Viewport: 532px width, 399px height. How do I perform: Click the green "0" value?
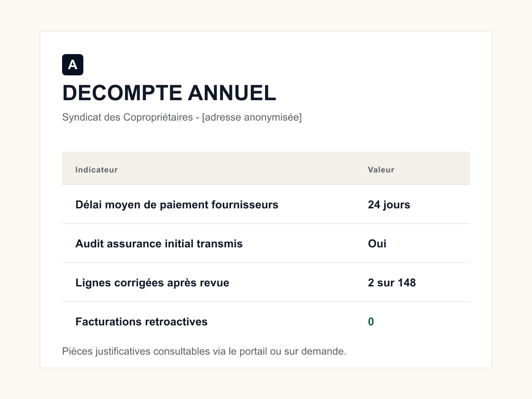[x=371, y=322]
